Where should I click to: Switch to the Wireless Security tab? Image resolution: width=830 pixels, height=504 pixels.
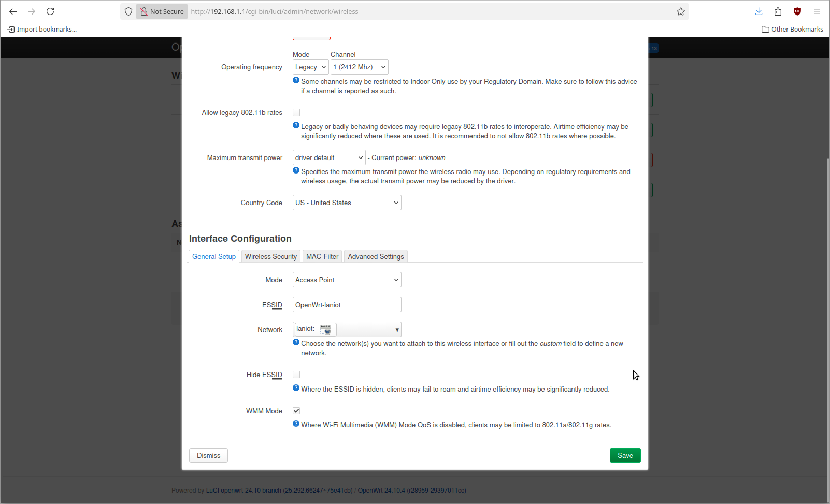270,256
